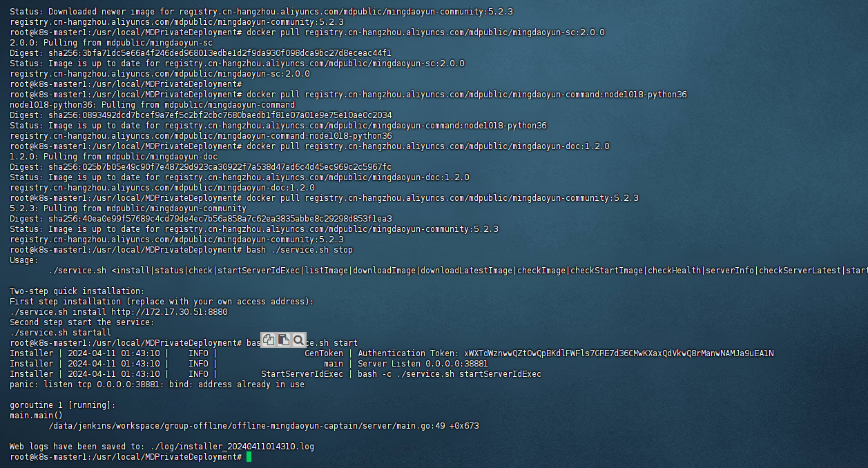868x468 pixels.
Task: Click the install URL http://172.17.30.51:8880
Action: point(169,312)
